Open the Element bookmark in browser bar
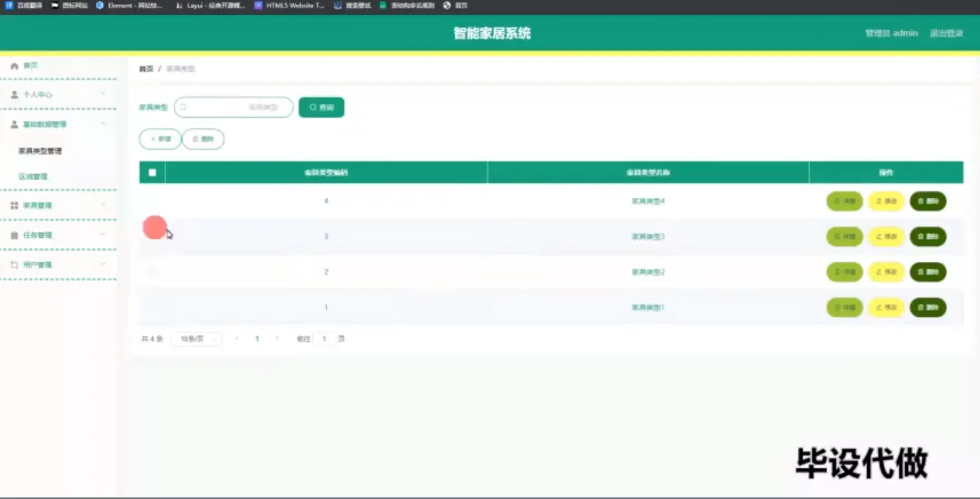Viewport: 980px width, 499px height. 130,6
